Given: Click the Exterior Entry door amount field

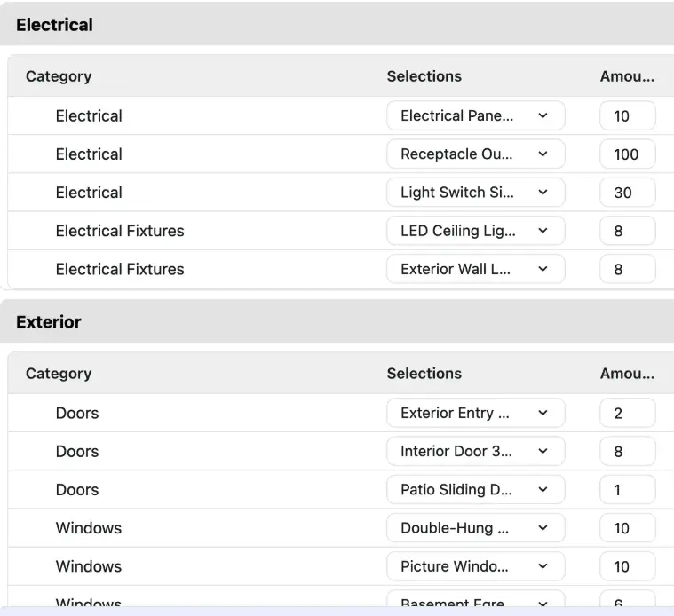Looking at the screenshot, I should point(627,414).
